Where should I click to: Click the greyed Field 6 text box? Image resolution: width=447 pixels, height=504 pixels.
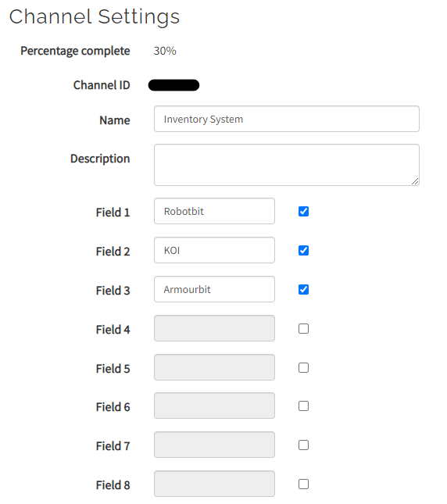click(x=214, y=406)
